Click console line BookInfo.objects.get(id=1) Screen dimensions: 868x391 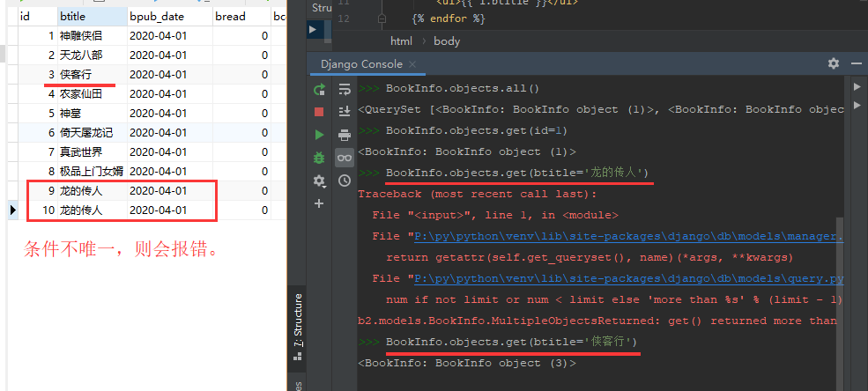point(477,130)
